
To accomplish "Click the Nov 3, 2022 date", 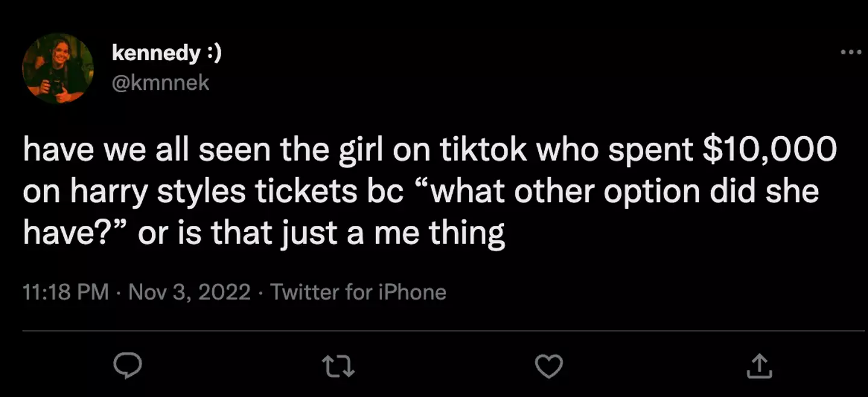I will tap(189, 292).
